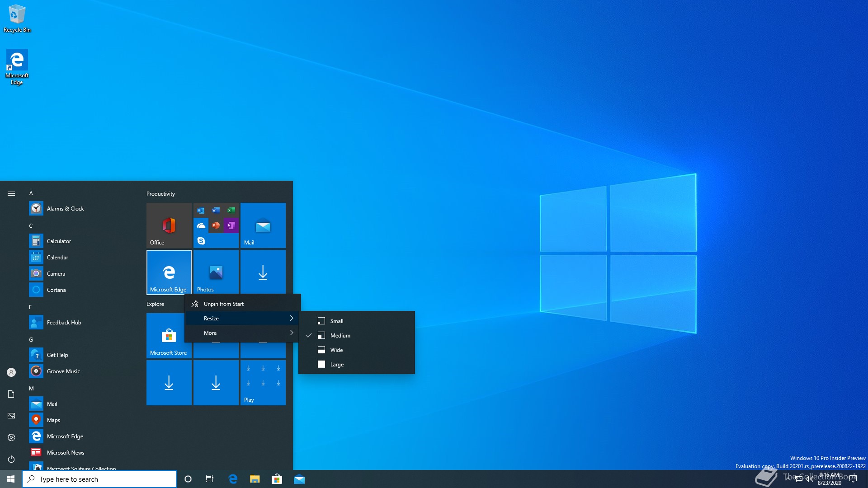Open the Photos tile
This screenshot has width=868, height=488.
216,272
